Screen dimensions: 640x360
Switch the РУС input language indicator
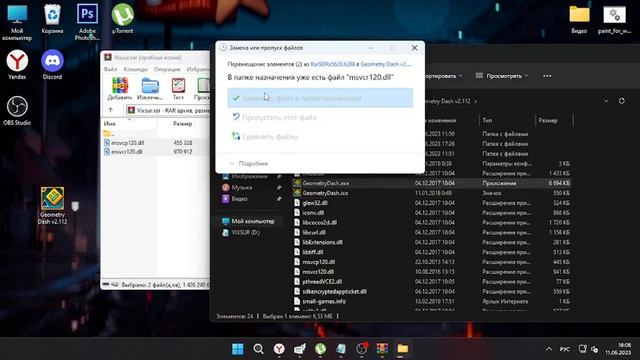pyautogui.click(x=565, y=349)
